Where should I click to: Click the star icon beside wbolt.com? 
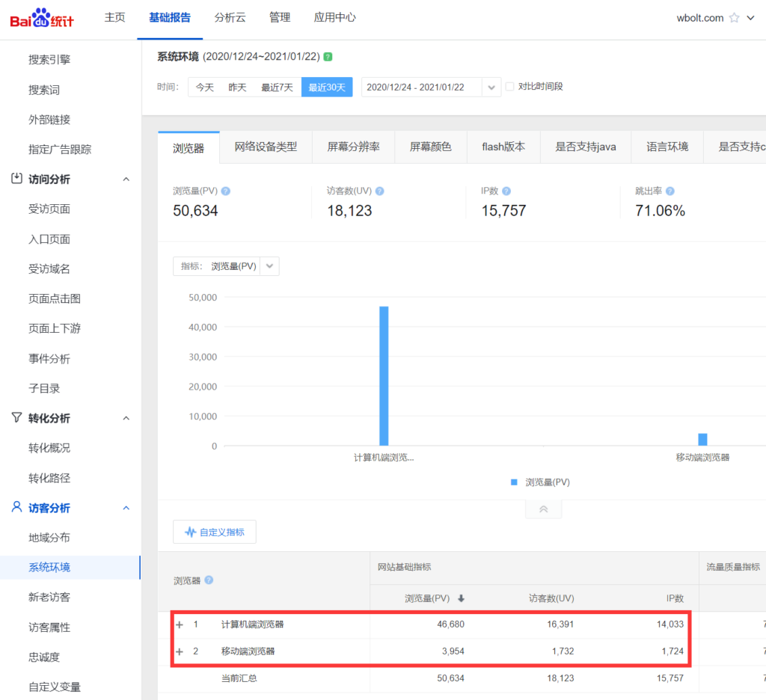point(734,18)
